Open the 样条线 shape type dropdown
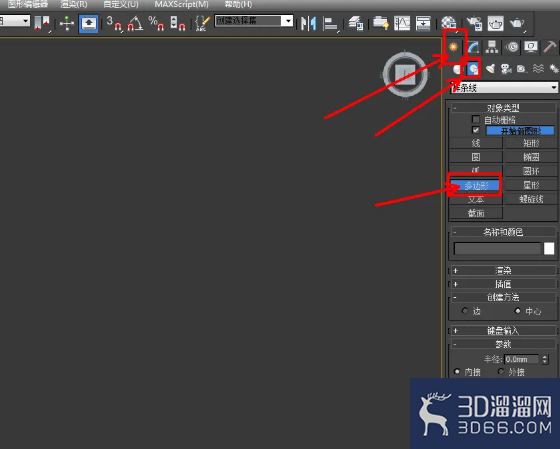The width and height of the screenshot is (560, 449). tap(504, 88)
